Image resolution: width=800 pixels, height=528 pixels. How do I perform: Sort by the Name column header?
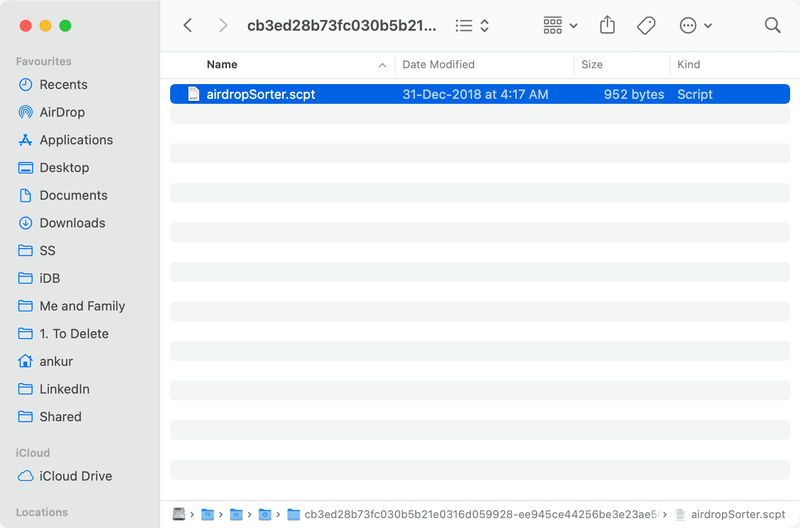point(222,65)
